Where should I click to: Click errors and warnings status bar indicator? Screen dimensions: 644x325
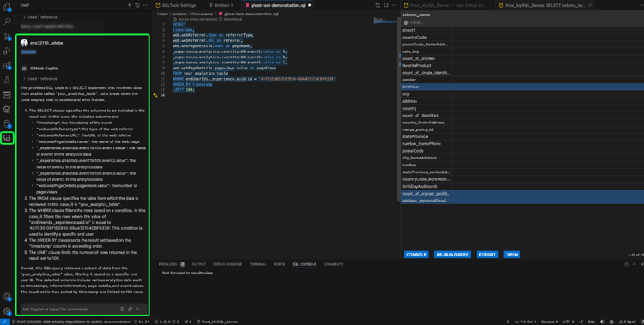click(167, 322)
